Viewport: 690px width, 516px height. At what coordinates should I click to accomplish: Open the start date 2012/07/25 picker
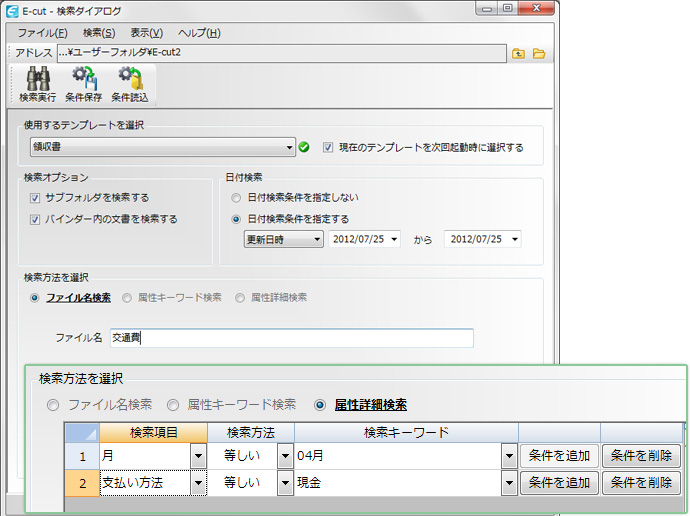pyautogui.click(x=394, y=239)
